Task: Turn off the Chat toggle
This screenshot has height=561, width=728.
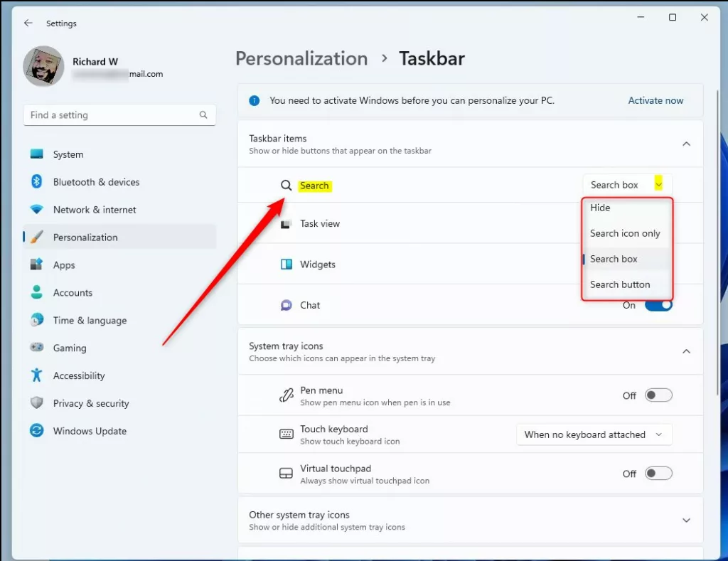Action: click(658, 304)
